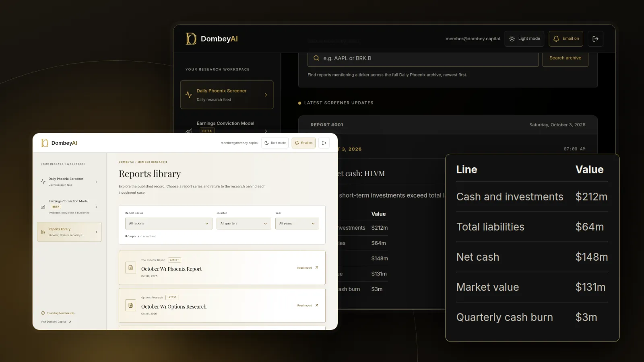The width and height of the screenshot is (644, 362).
Task: Click the DombeyAI logo in the dark window
Action: (x=212, y=39)
